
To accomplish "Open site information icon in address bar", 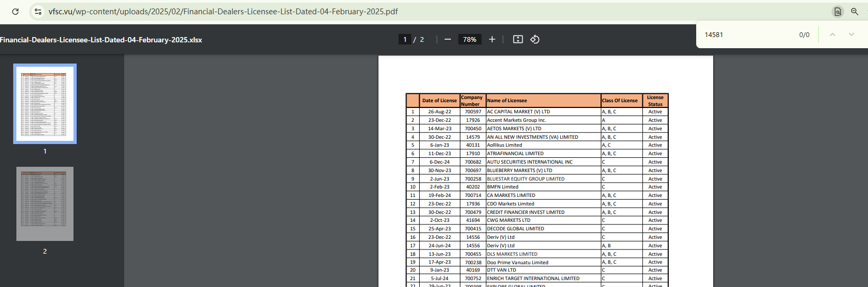I will 38,12.
